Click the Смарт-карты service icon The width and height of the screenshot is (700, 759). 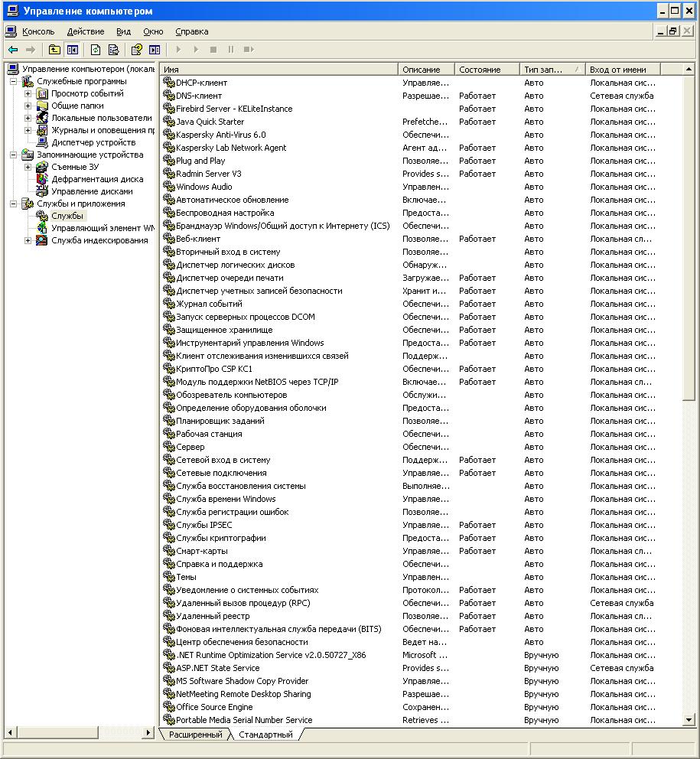tap(169, 551)
